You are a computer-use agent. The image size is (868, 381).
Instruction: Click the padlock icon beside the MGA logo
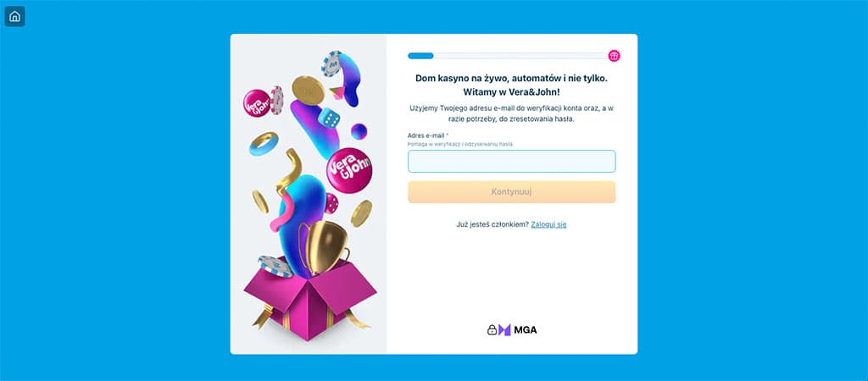tap(492, 330)
